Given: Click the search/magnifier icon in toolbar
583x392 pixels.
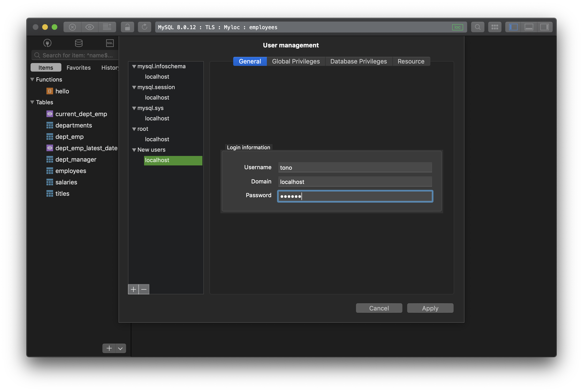Looking at the screenshot, I should coord(478,27).
